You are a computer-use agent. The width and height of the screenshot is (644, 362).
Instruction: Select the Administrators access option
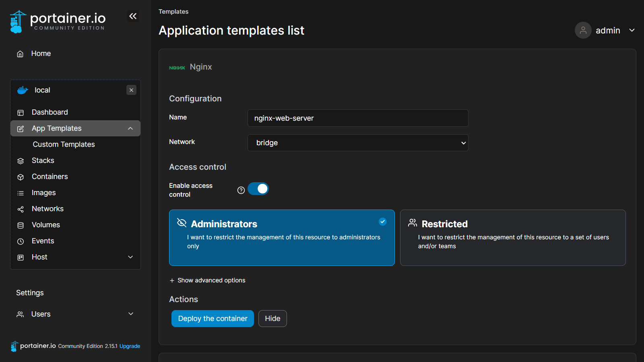(x=282, y=237)
